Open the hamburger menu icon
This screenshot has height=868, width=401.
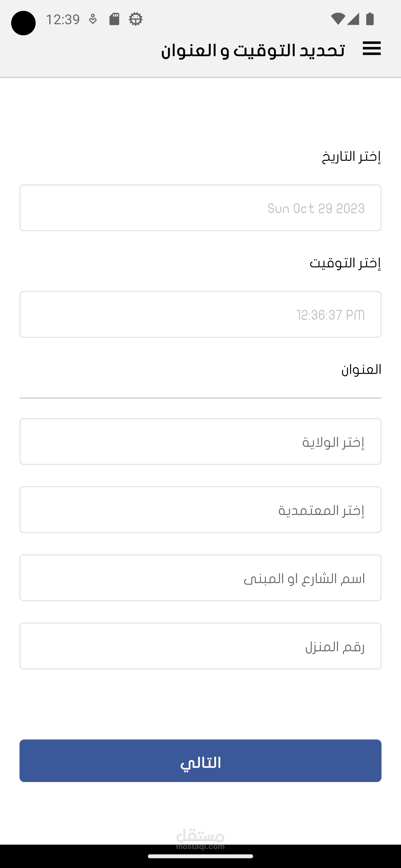point(372,48)
